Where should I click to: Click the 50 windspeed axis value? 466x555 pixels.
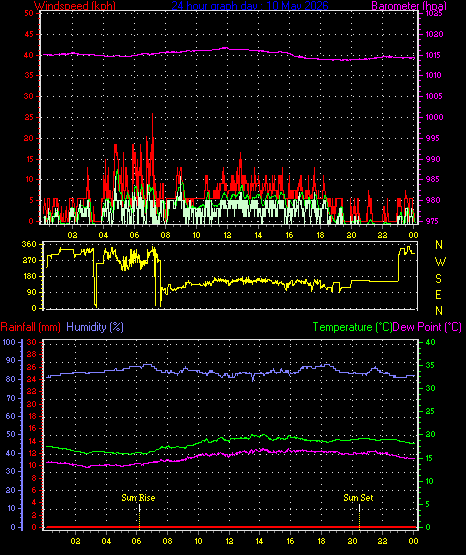29,13
